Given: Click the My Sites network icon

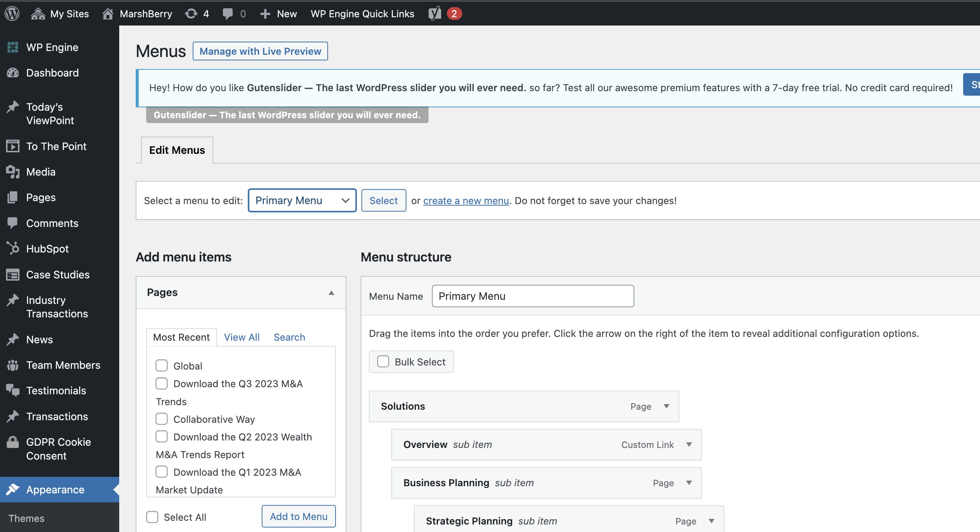Looking at the screenshot, I should 38,14.
